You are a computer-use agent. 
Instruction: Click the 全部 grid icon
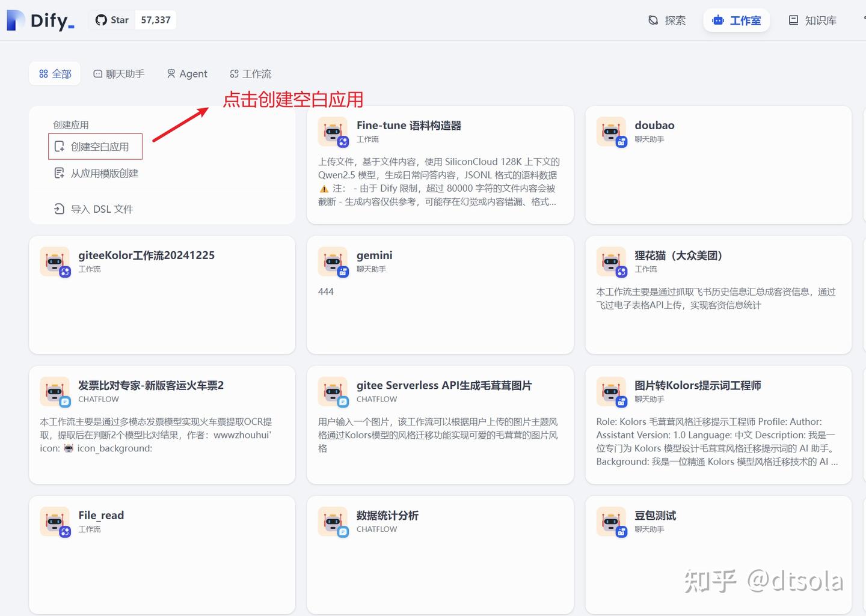coord(43,74)
